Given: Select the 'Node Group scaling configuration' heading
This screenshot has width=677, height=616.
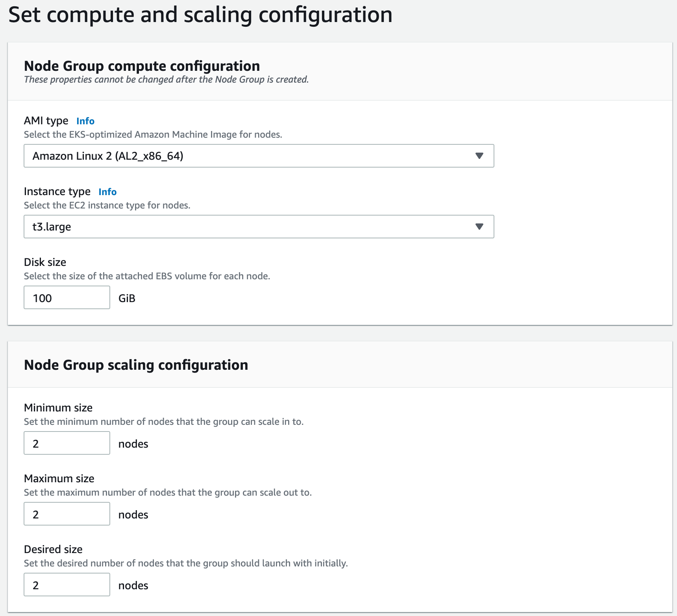Looking at the screenshot, I should click(136, 365).
